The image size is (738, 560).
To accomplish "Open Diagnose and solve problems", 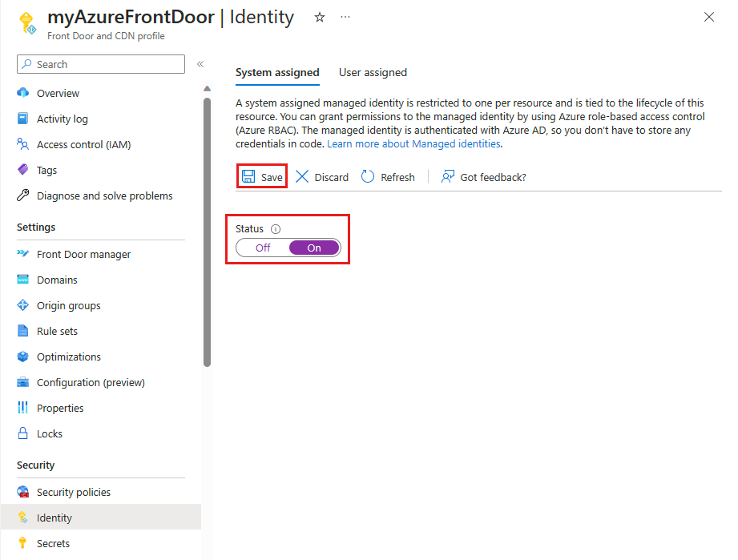I will pos(95,195).
